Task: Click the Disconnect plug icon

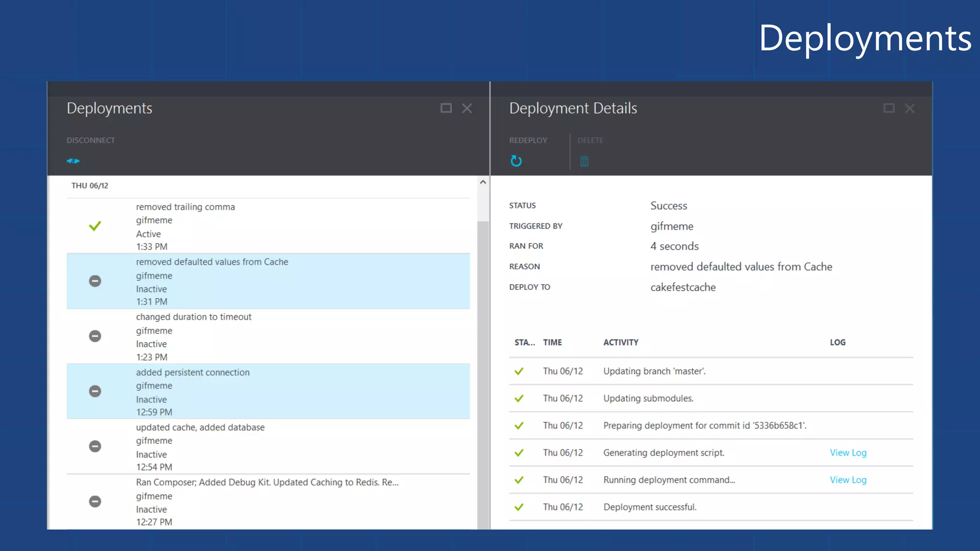Action: pyautogui.click(x=73, y=161)
